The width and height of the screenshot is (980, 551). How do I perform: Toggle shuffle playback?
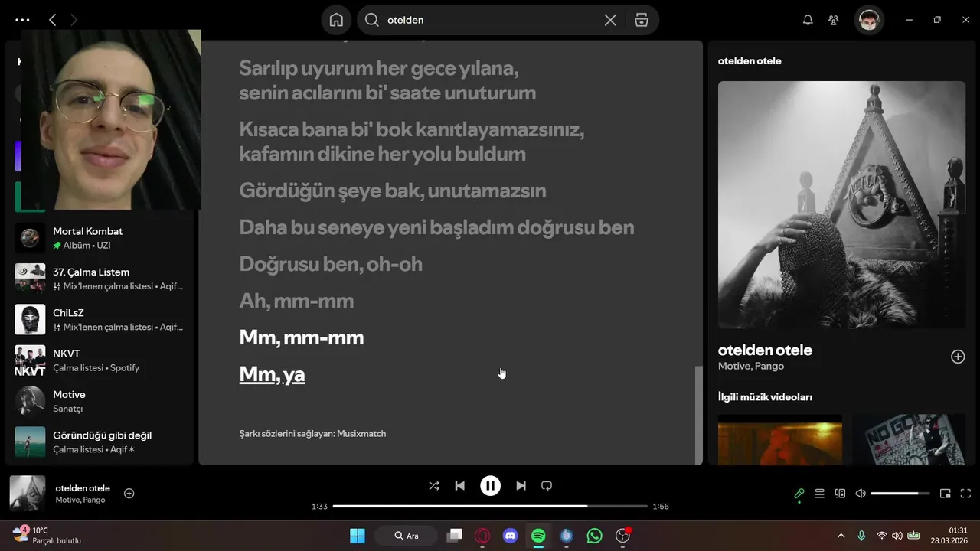[x=434, y=485]
